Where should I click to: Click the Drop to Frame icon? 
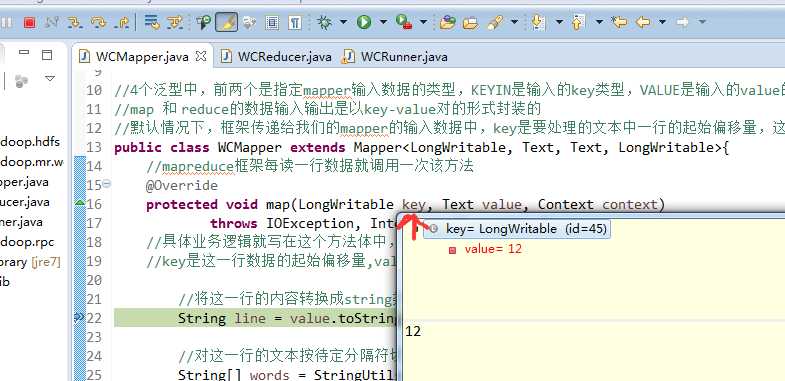pyautogui.click(x=152, y=22)
